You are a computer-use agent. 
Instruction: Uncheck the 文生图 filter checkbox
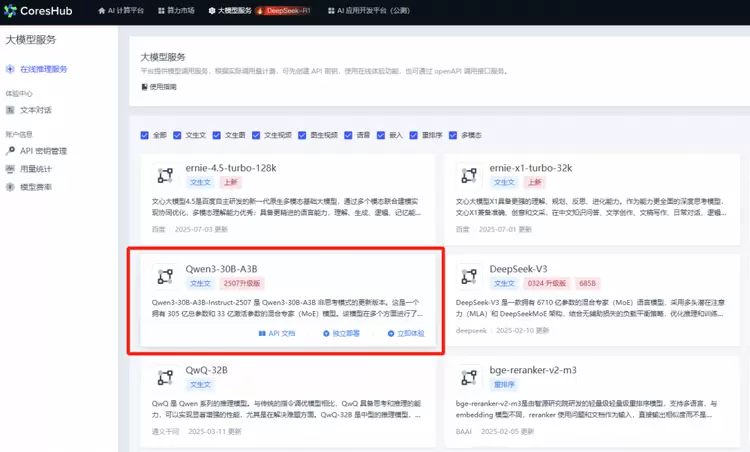(217, 133)
